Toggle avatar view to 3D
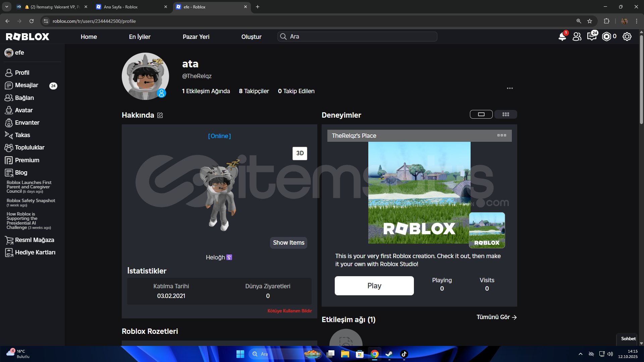The height and width of the screenshot is (362, 644). coord(300,153)
